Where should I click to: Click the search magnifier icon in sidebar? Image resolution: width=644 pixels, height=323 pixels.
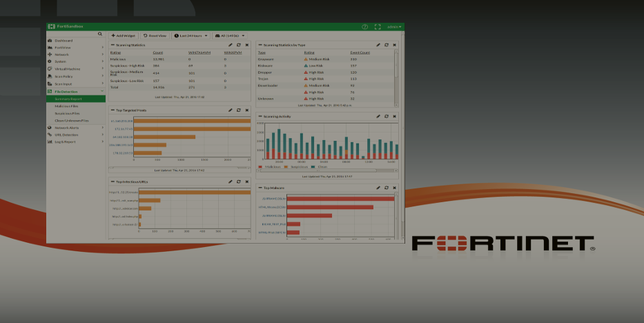point(99,34)
